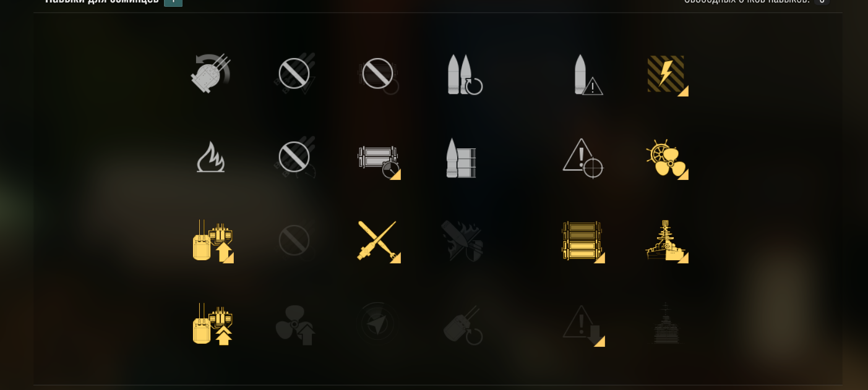
Task: Pick the shell beside barrel skill
Action: (x=461, y=158)
